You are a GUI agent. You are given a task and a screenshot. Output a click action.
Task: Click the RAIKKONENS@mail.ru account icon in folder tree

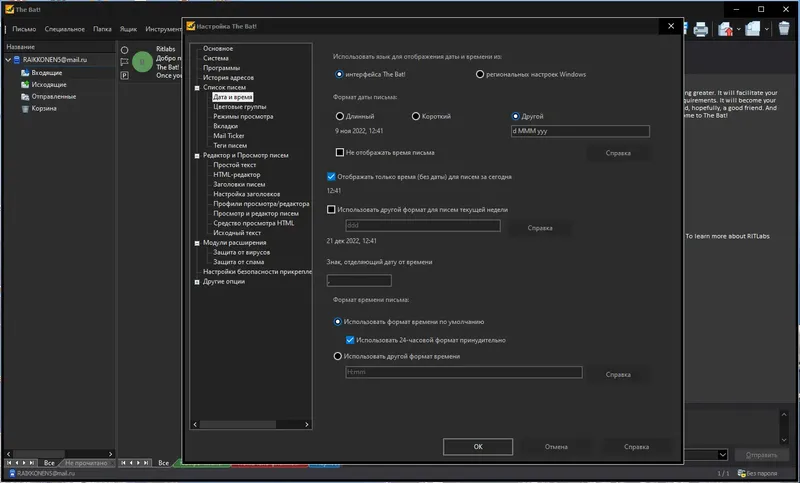click(17, 60)
